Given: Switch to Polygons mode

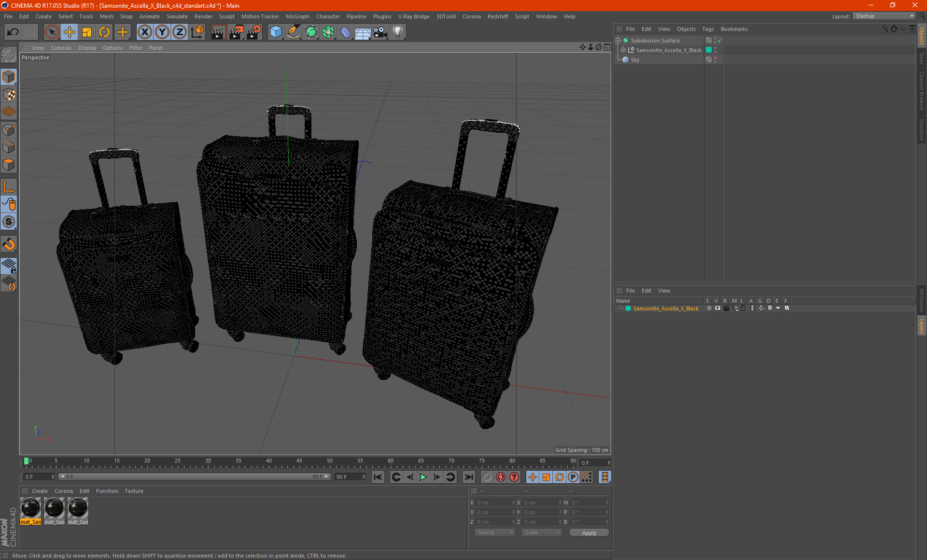Looking at the screenshot, I should point(9,165).
